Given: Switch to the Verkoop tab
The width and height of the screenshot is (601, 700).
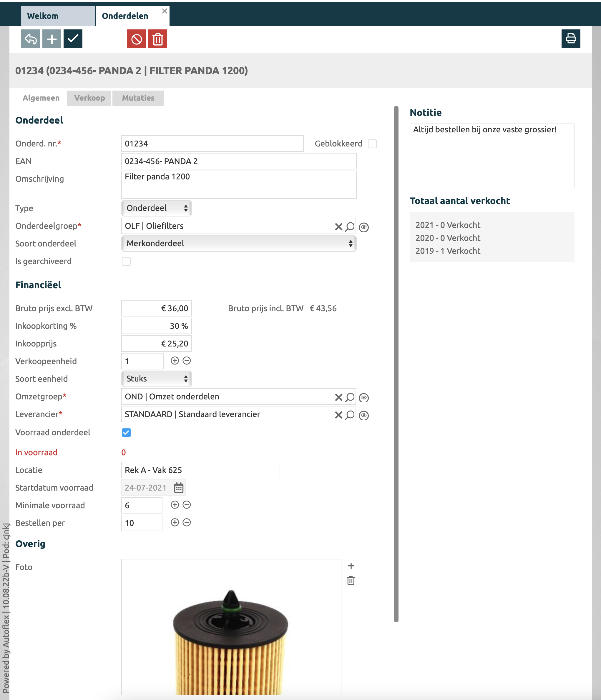Looking at the screenshot, I should [x=89, y=98].
